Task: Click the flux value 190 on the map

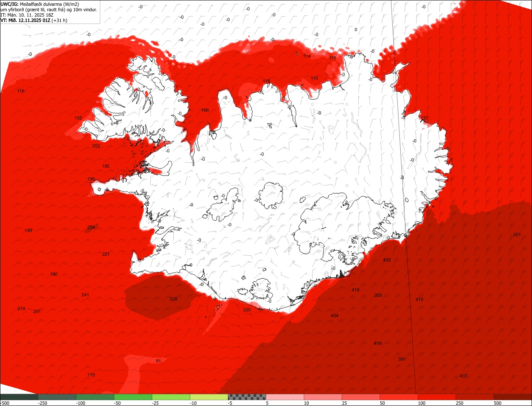Action: pyautogui.click(x=54, y=274)
